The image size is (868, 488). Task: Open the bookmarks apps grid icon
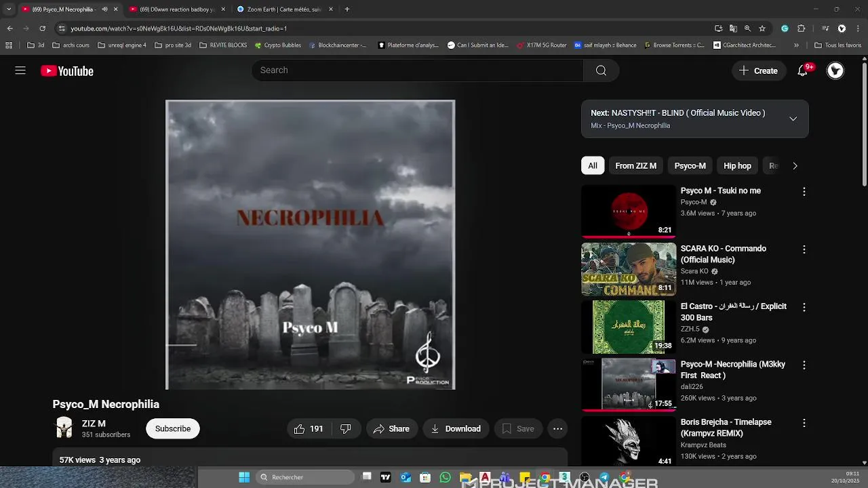tap(9, 45)
